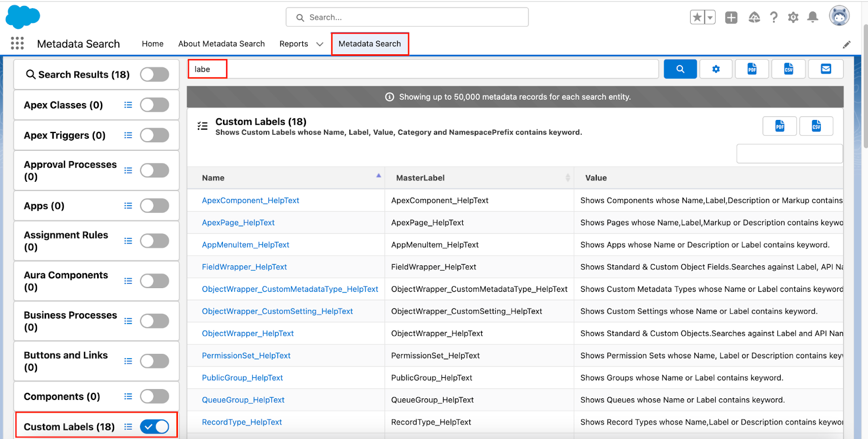Click the list icon next to Custom Labels

[128, 427]
